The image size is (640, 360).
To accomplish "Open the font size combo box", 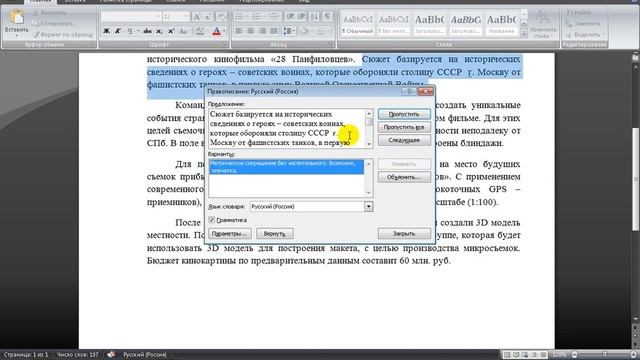I will (x=176, y=17).
